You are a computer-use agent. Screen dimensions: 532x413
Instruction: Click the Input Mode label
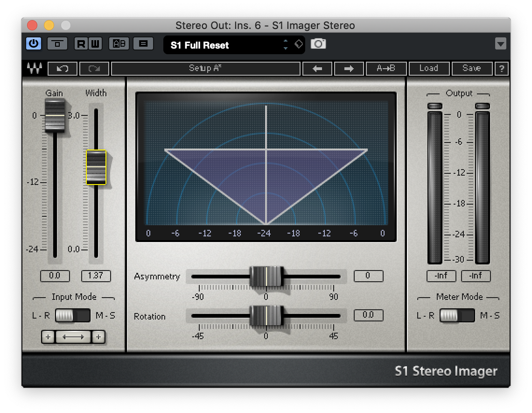click(x=74, y=297)
